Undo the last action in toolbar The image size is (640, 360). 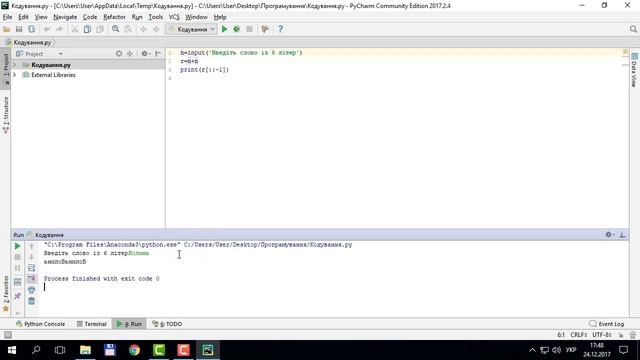[x=47, y=29]
